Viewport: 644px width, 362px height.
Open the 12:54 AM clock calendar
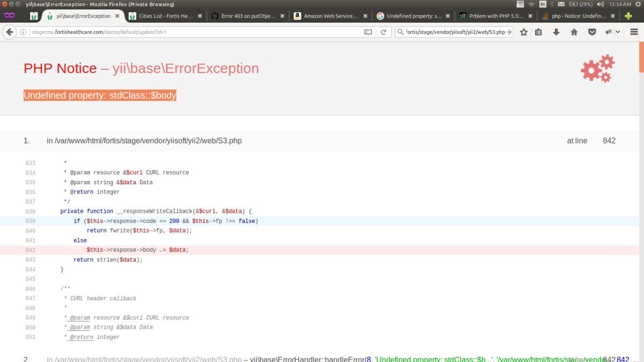point(620,4)
